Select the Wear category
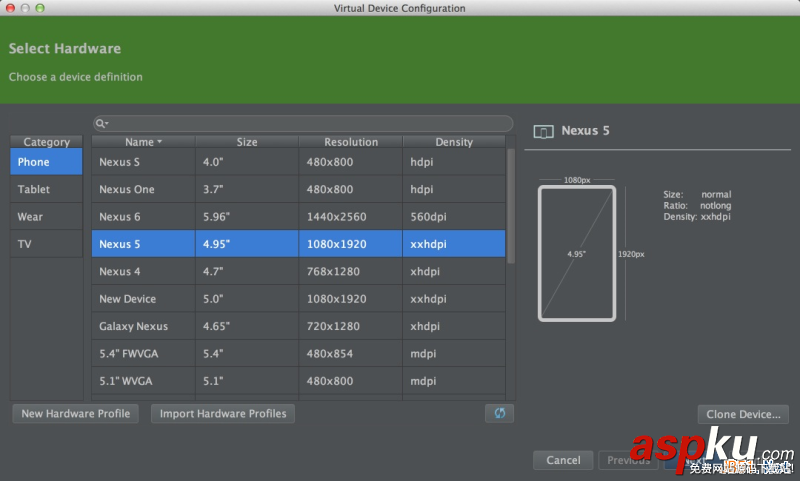The image size is (800, 481). 46,217
